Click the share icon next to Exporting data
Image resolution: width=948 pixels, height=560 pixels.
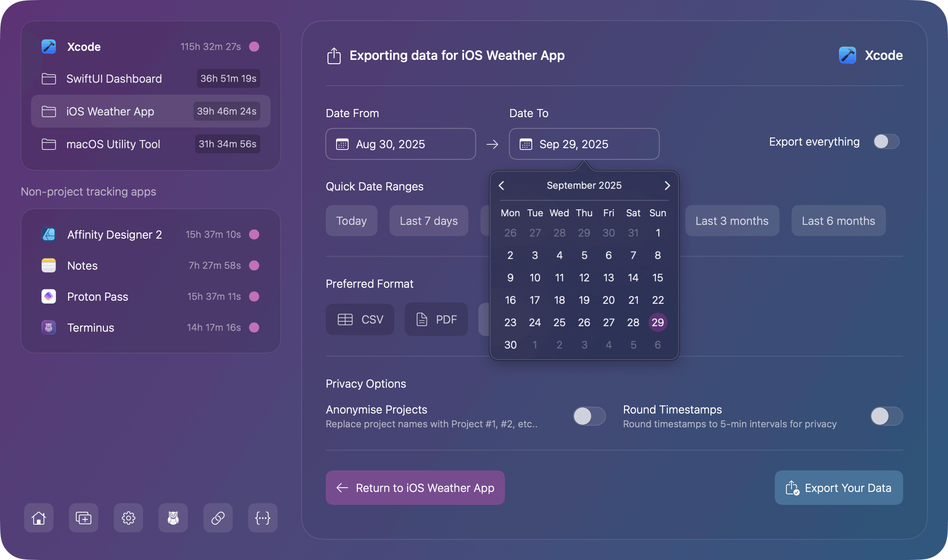pos(334,56)
